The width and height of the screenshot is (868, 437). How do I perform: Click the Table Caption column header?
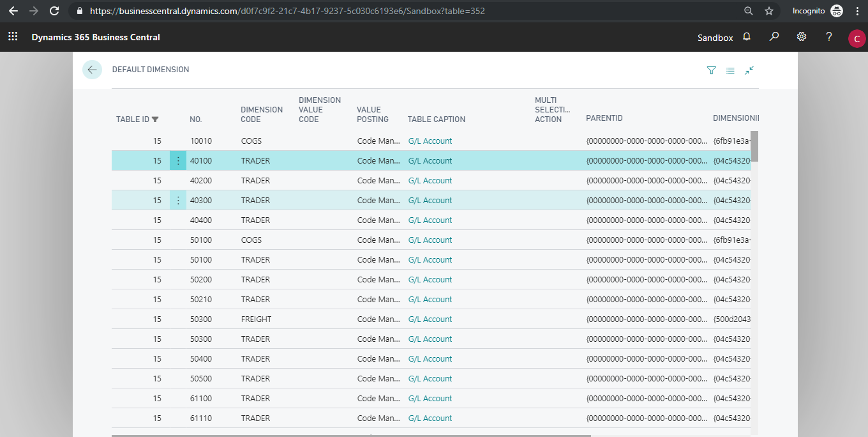pyautogui.click(x=437, y=119)
